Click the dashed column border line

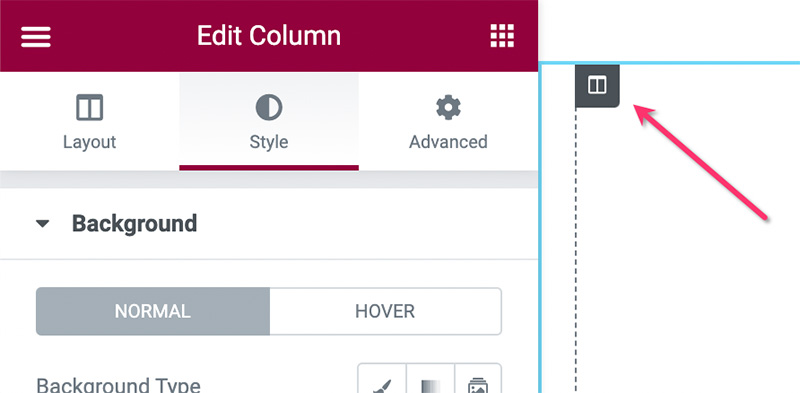coord(576,250)
